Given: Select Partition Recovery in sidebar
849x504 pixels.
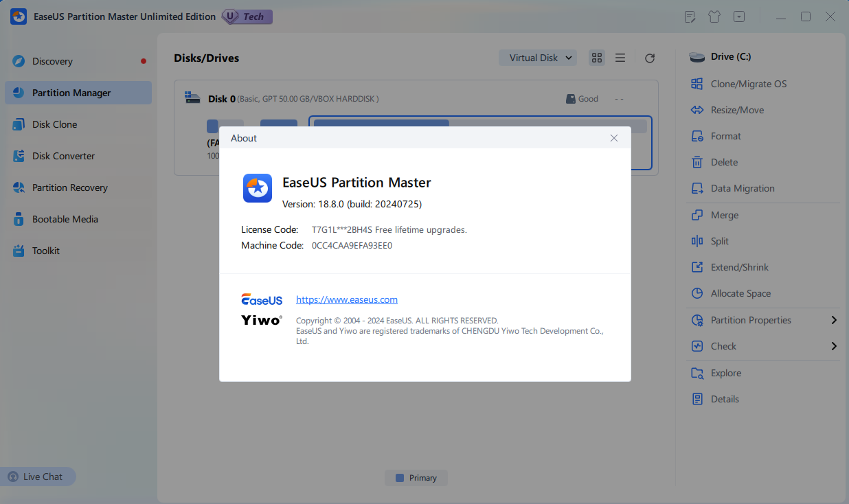Looking at the screenshot, I should [69, 187].
